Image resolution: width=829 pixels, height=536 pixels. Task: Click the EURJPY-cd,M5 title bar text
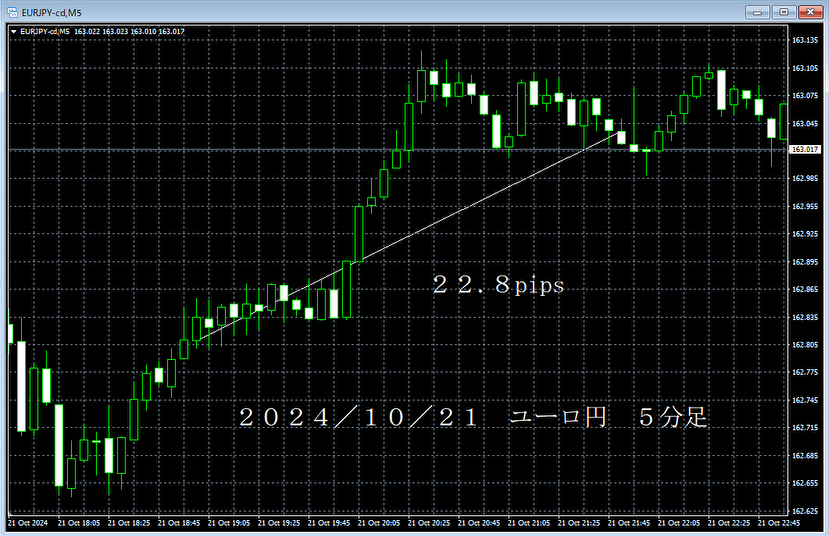click(52, 13)
